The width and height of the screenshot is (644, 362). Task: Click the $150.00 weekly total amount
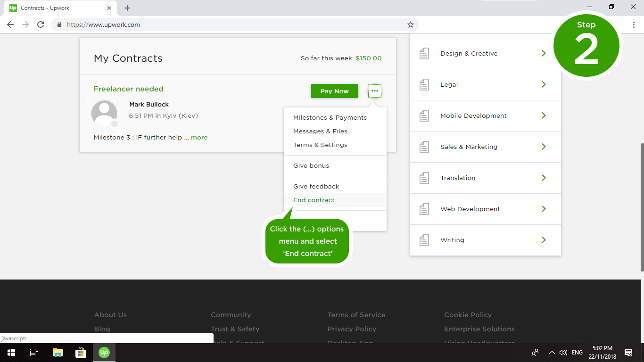click(x=369, y=58)
